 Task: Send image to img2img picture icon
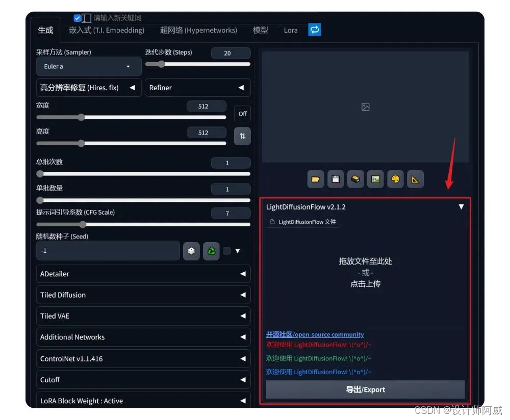(375, 179)
